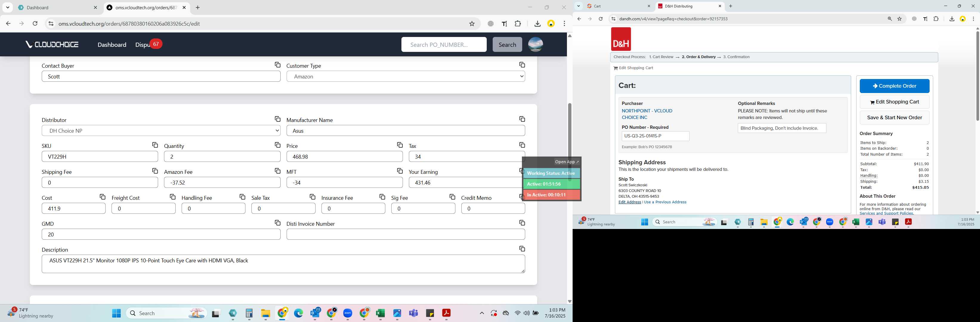Image resolution: width=980 pixels, height=322 pixels.
Task: Follow the Use a Previous Address link
Action: (x=665, y=202)
